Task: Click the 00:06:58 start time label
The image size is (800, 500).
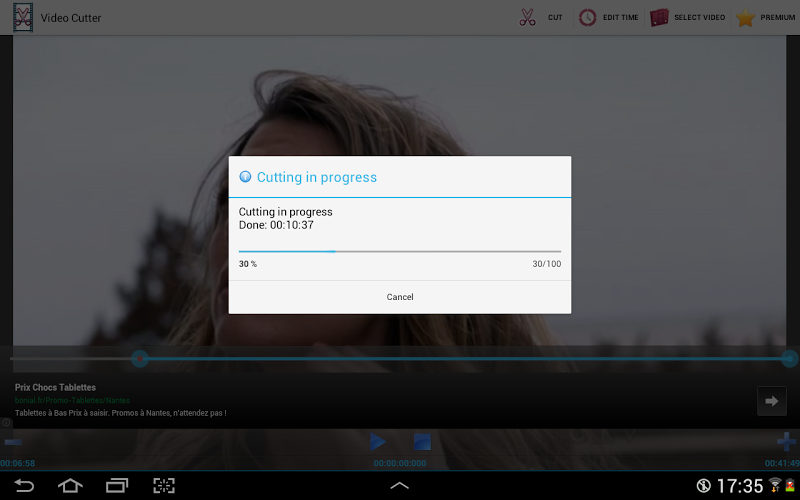Action: point(17,463)
